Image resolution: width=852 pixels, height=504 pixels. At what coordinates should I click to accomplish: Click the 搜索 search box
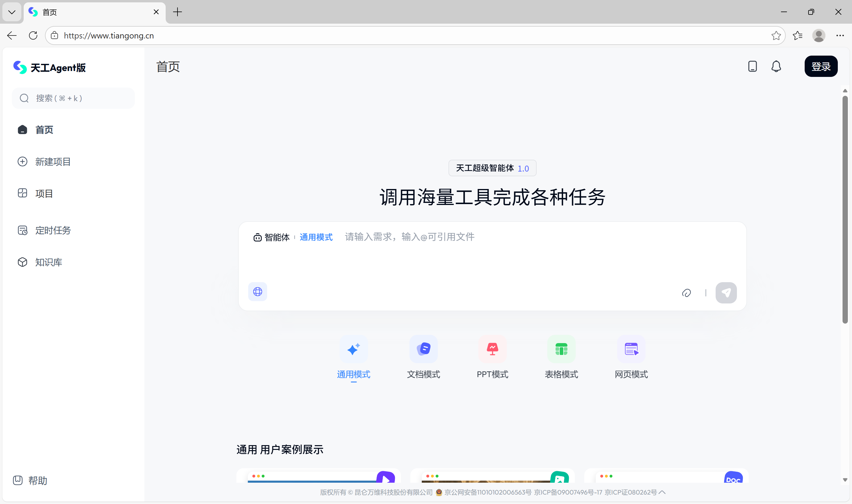pos(73,98)
